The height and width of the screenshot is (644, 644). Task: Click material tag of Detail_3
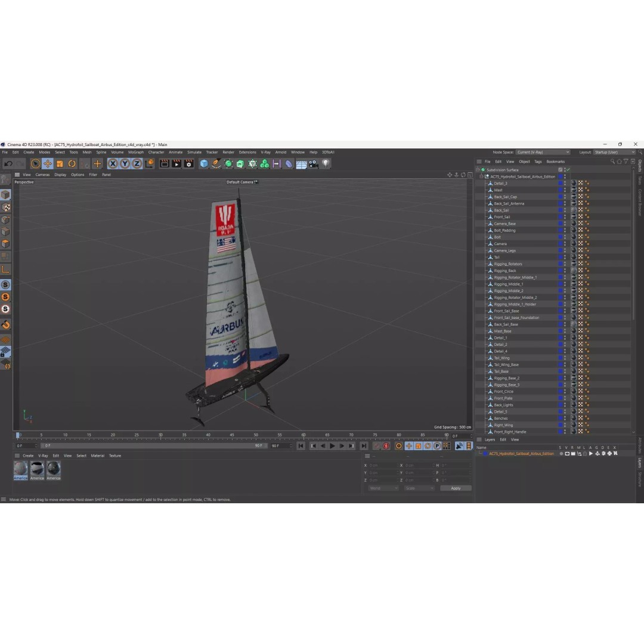[x=574, y=183]
